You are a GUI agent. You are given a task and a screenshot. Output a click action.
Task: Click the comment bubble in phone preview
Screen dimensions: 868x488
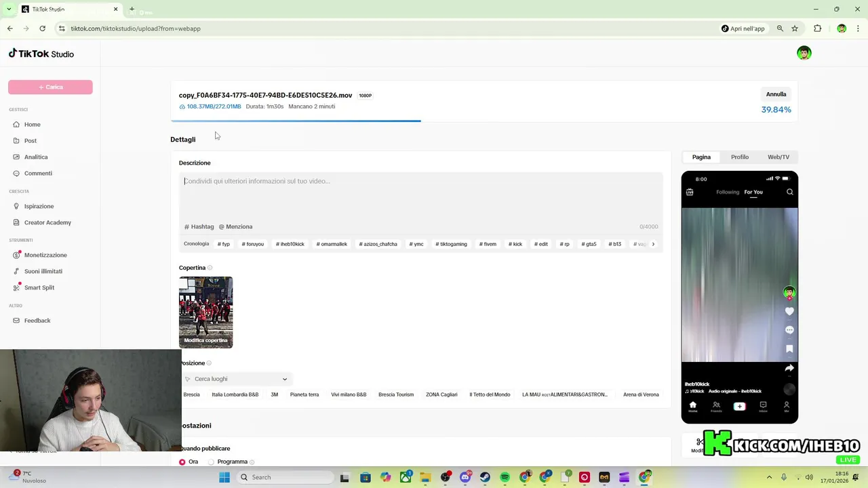[789, 330]
